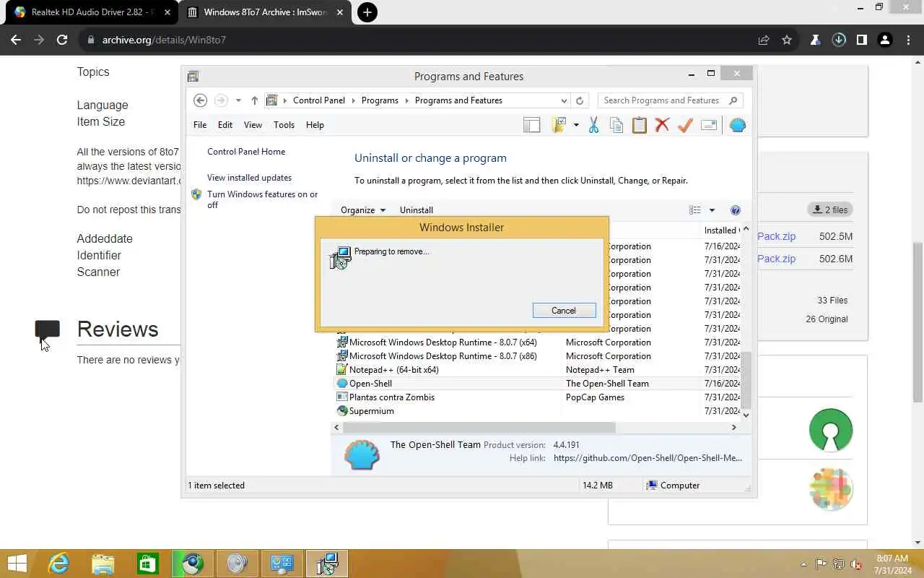The height and width of the screenshot is (578, 924).
Task: Open Chrome downloads icon
Action: pos(839,40)
